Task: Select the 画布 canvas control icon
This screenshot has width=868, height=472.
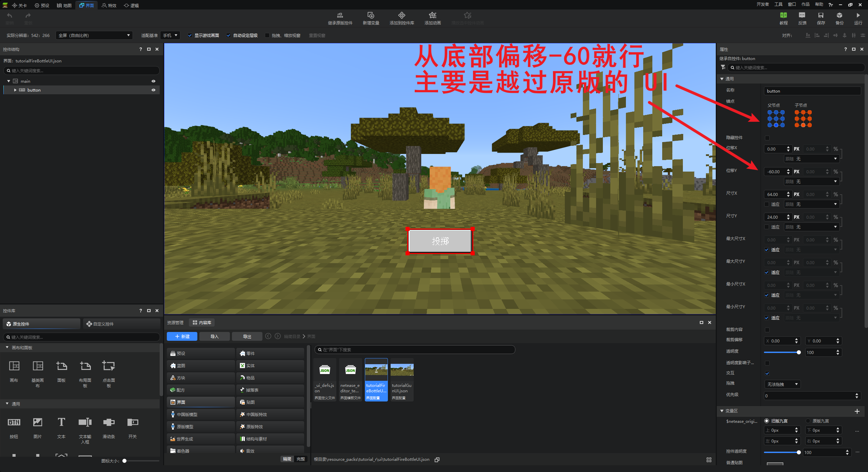Action: [x=14, y=366]
